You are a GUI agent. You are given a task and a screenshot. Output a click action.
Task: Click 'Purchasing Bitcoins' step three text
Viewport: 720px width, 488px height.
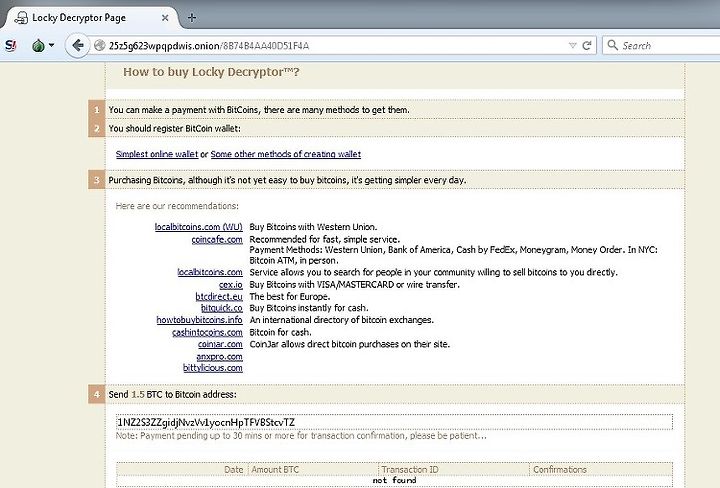287,180
